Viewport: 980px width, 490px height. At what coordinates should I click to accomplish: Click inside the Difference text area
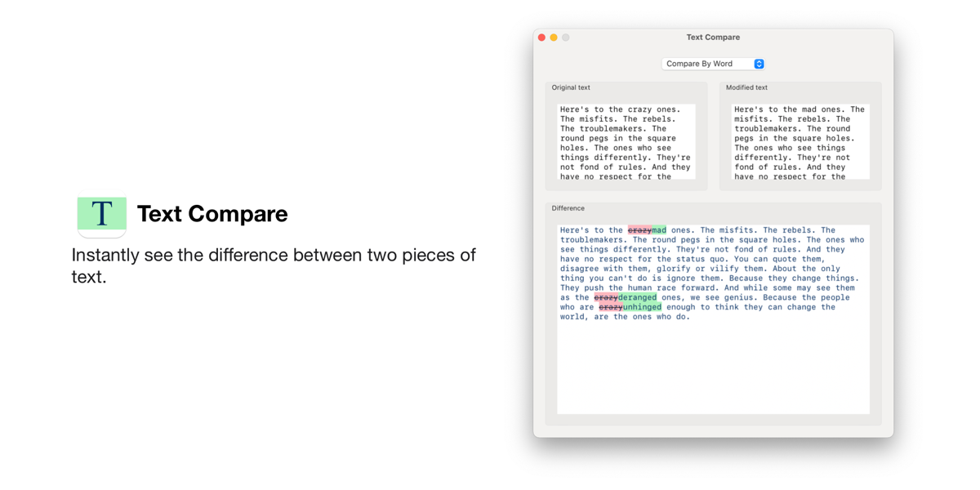point(713,319)
